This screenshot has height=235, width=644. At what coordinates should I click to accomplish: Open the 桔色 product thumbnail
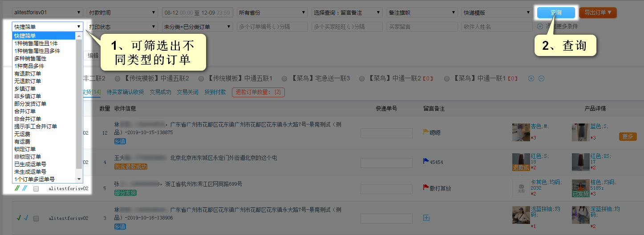[581, 188]
